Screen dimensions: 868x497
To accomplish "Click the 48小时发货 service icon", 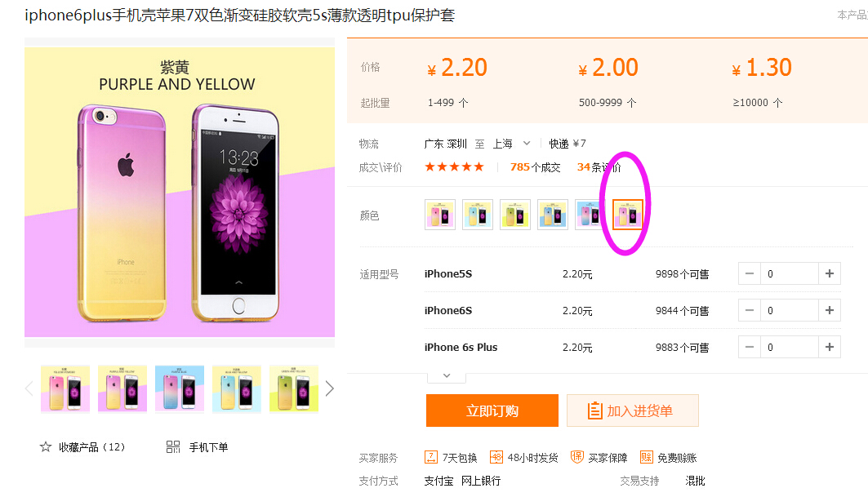I will pyautogui.click(x=496, y=457).
